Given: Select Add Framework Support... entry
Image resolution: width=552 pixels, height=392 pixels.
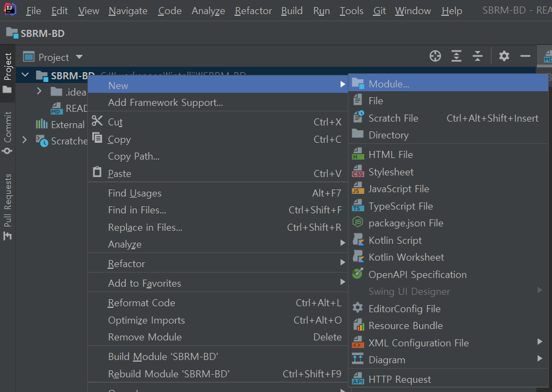Looking at the screenshot, I should click(x=218, y=103).
